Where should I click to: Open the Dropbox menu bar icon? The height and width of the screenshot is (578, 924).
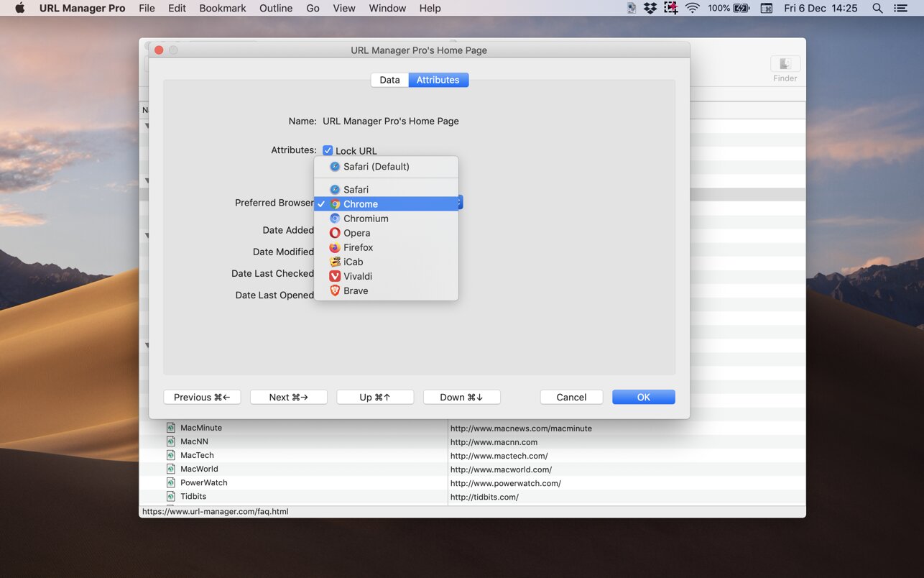click(650, 8)
